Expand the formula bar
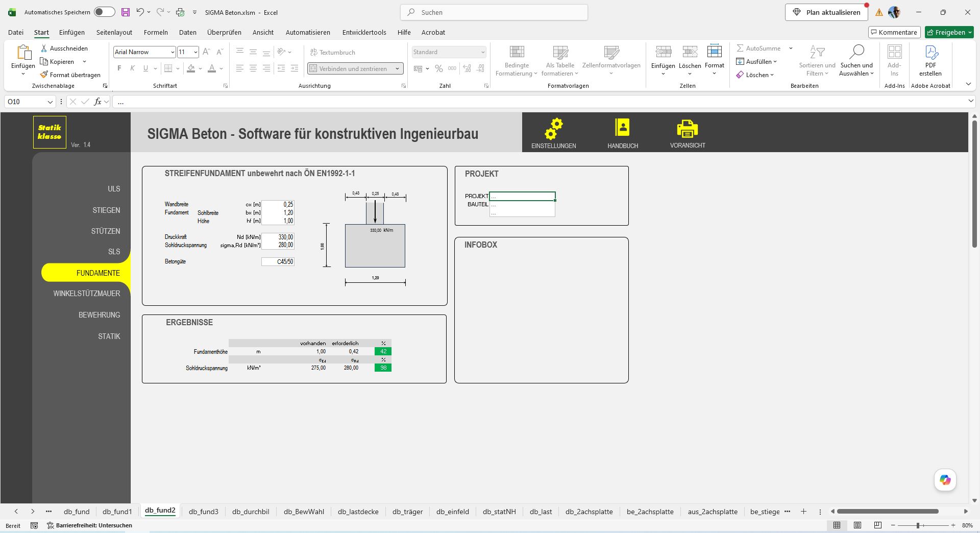The image size is (980, 533). [971, 102]
